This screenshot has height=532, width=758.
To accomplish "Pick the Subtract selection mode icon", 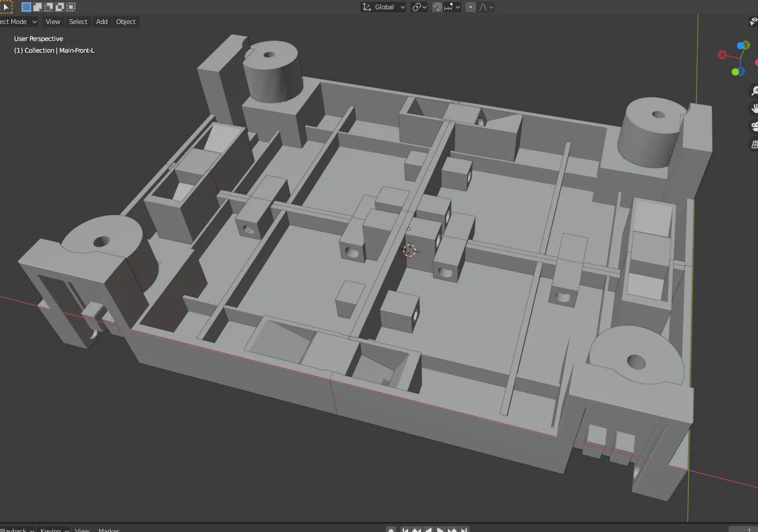I will click(49, 7).
